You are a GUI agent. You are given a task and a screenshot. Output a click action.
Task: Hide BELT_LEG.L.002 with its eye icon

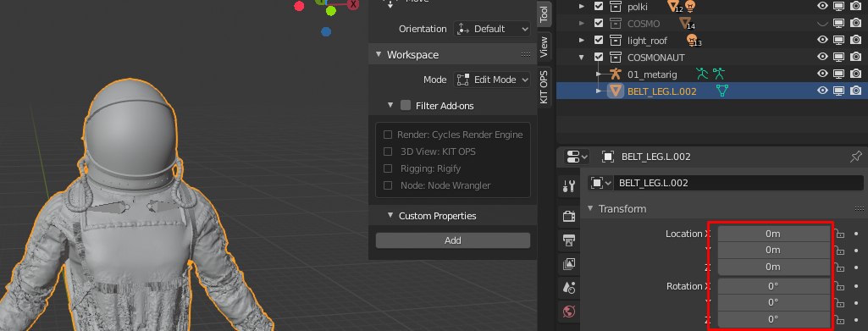[x=822, y=91]
